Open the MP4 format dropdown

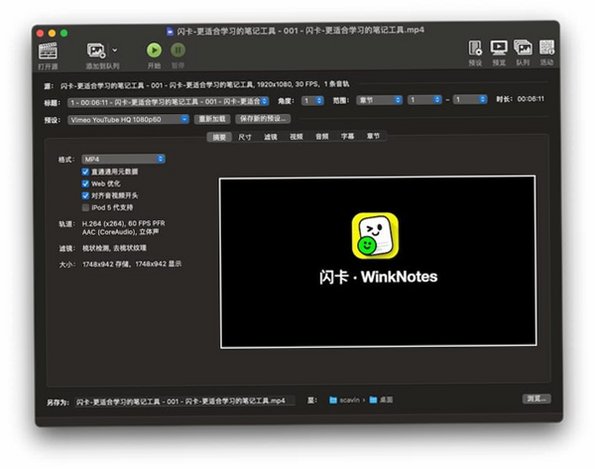coord(123,159)
